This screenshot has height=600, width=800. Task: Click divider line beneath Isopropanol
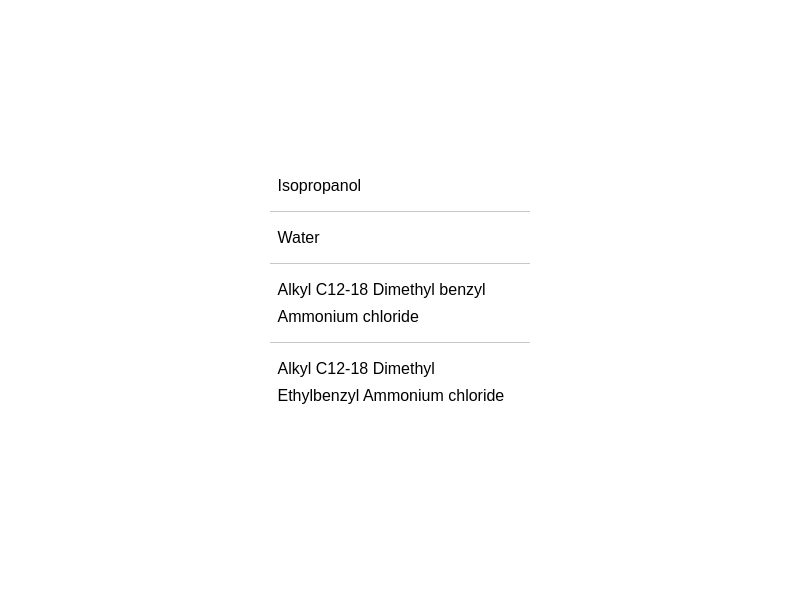tap(400, 211)
